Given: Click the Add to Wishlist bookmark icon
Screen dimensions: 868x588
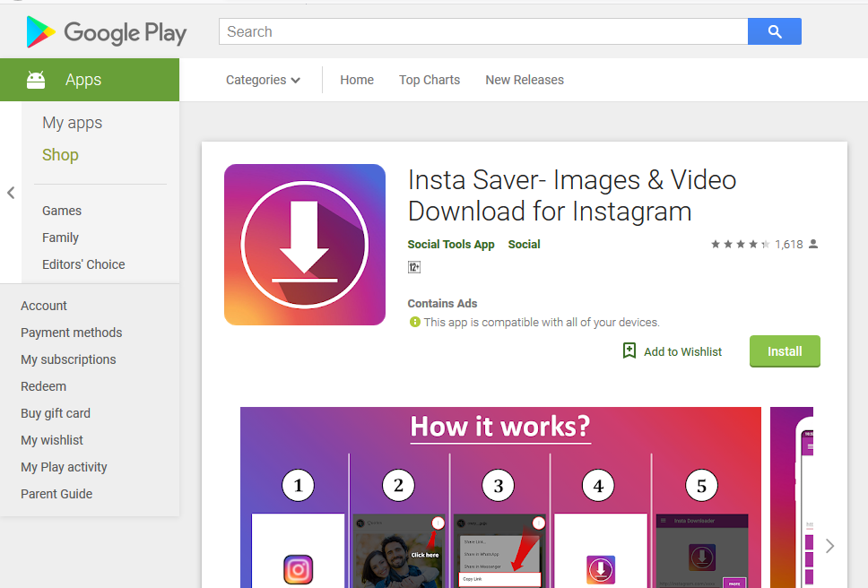Looking at the screenshot, I should [x=629, y=350].
